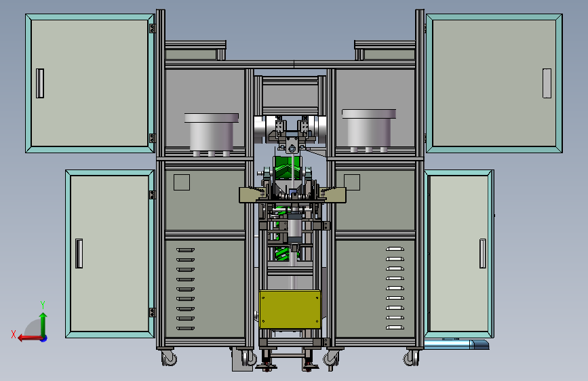
Task: Select the left vibratory bowl feeder
Action: [x=212, y=134]
